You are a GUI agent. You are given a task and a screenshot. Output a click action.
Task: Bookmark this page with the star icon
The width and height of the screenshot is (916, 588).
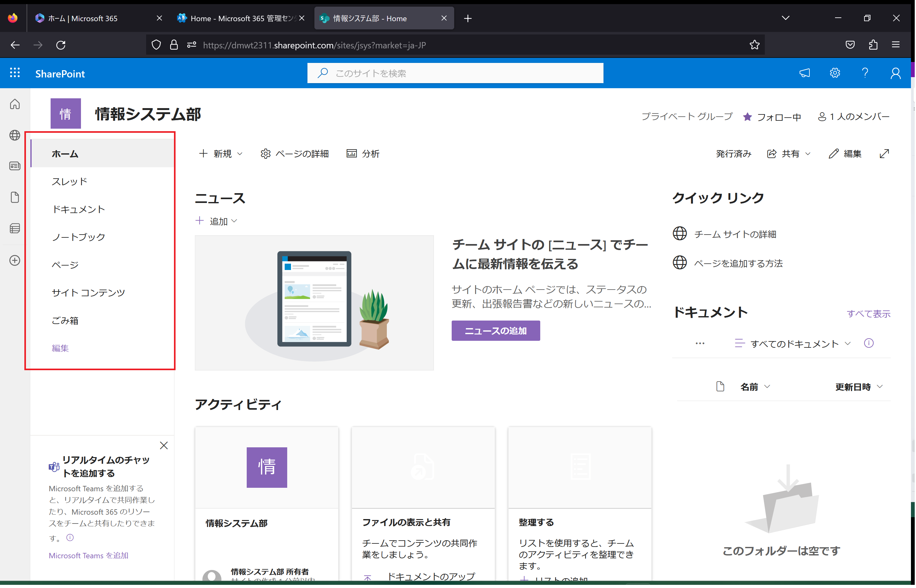pyautogui.click(x=754, y=45)
